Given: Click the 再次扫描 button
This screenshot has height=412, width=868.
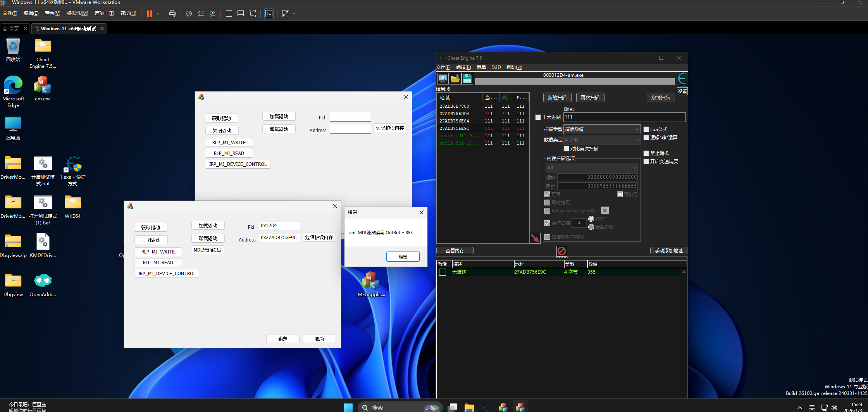Looking at the screenshot, I should 590,97.
